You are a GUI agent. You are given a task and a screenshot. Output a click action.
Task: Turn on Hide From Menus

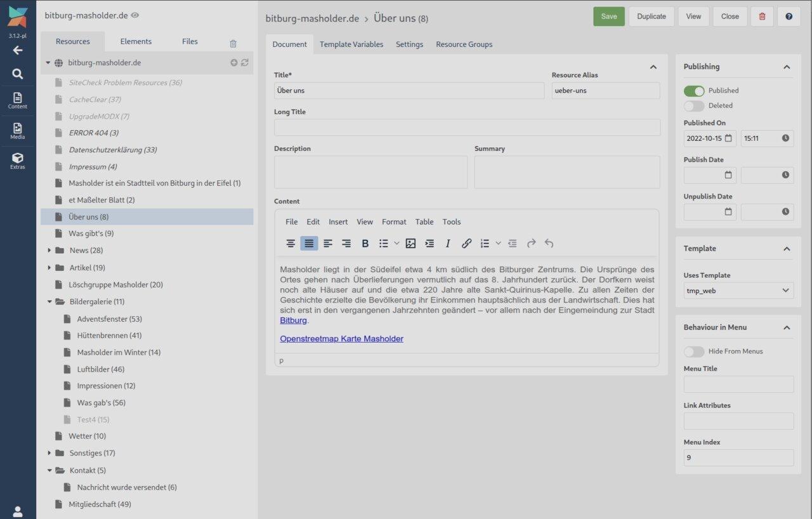point(694,351)
